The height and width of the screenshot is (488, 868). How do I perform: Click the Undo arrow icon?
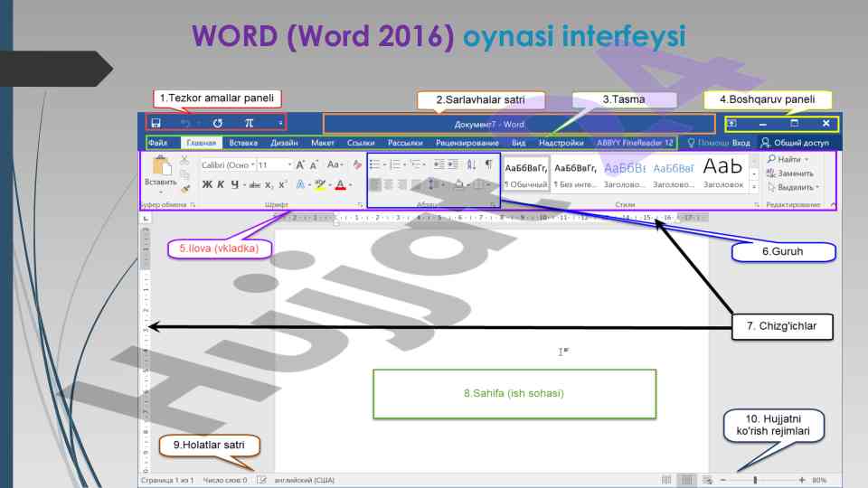coord(186,123)
